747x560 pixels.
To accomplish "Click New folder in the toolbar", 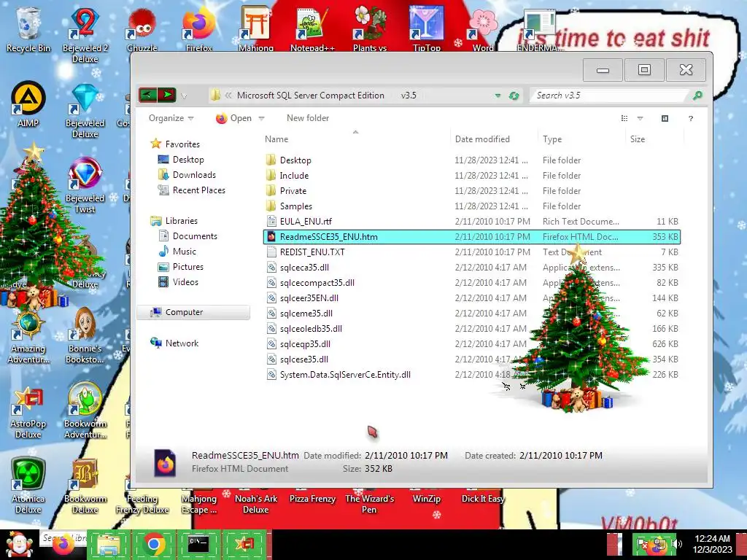I will point(308,118).
